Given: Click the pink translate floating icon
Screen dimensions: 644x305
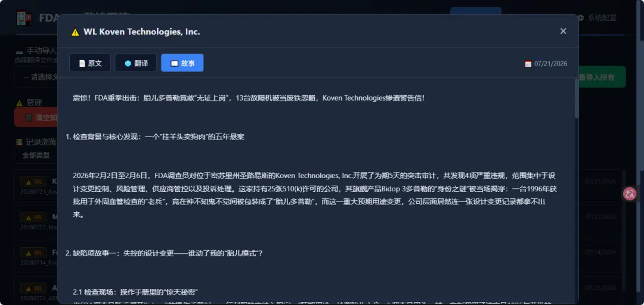Looking at the screenshot, I should tap(629, 194).
